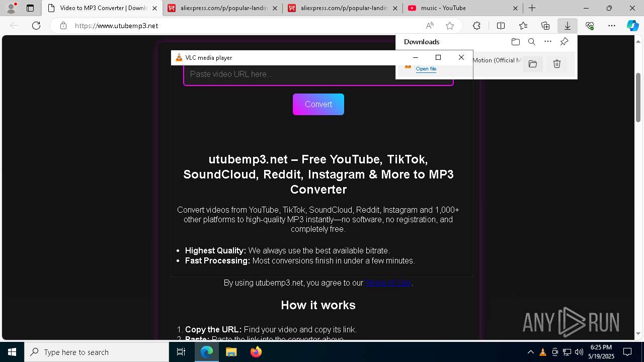Pin the Downloads panel
Viewport: 644px width, 362px height.
565,42
